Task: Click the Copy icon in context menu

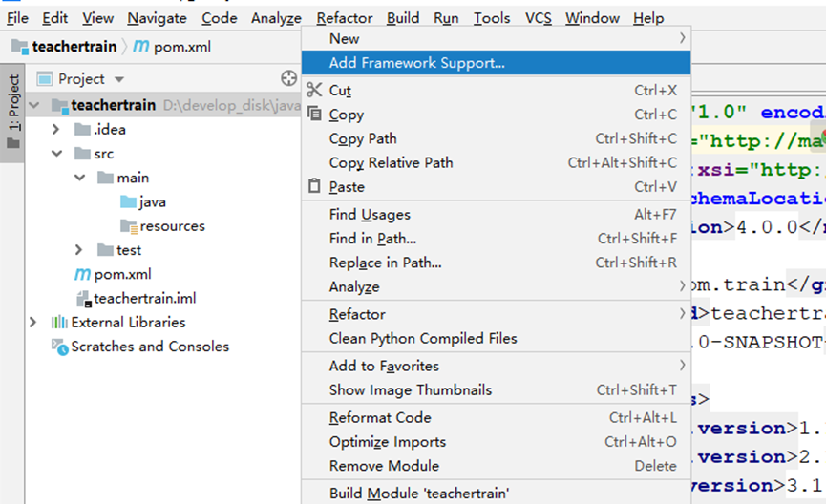Action: (x=314, y=115)
